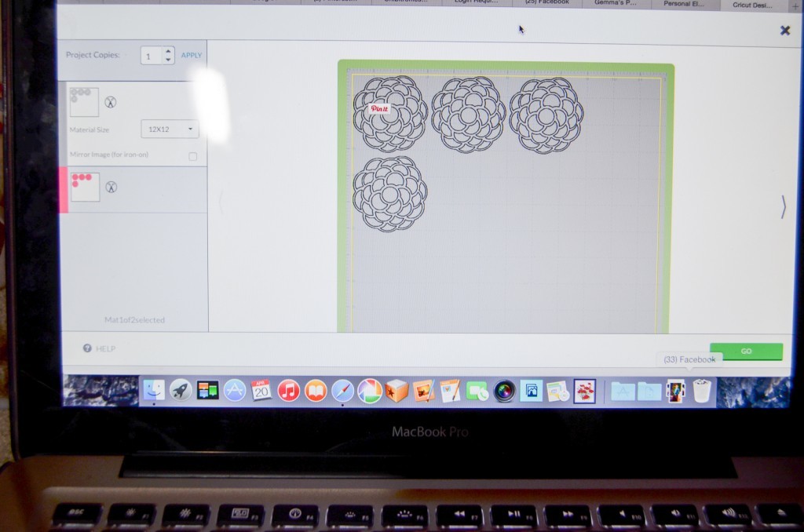This screenshot has width=804, height=532.
Task: Select the Cricut Desi... browser tab
Action: click(752, 5)
